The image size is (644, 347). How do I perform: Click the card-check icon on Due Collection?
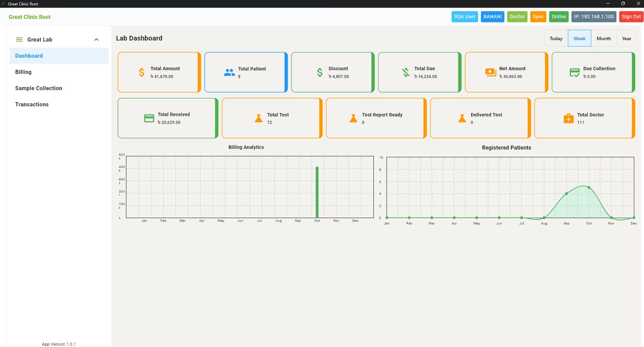click(x=575, y=73)
